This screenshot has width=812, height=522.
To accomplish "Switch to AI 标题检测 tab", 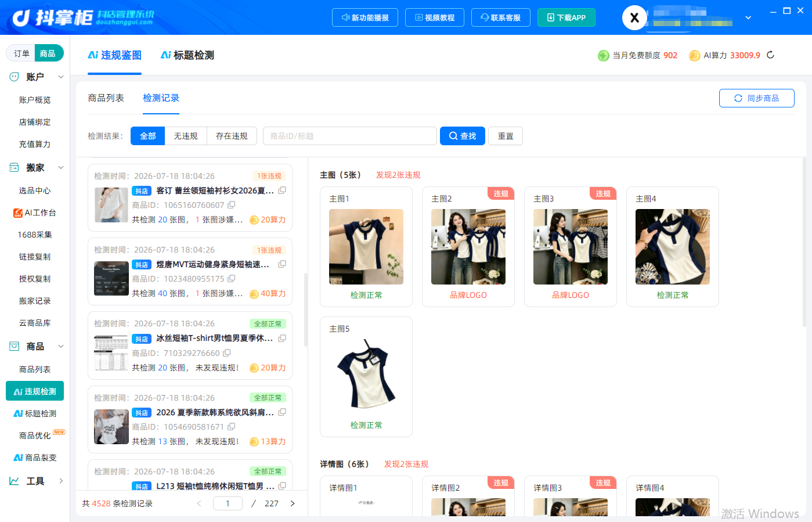I will [187, 55].
